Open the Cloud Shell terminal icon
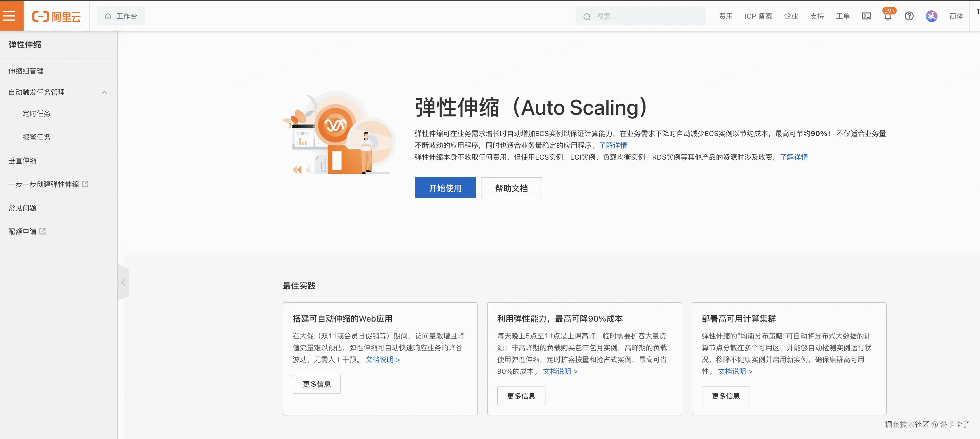The height and width of the screenshot is (439, 980). point(866,16)
